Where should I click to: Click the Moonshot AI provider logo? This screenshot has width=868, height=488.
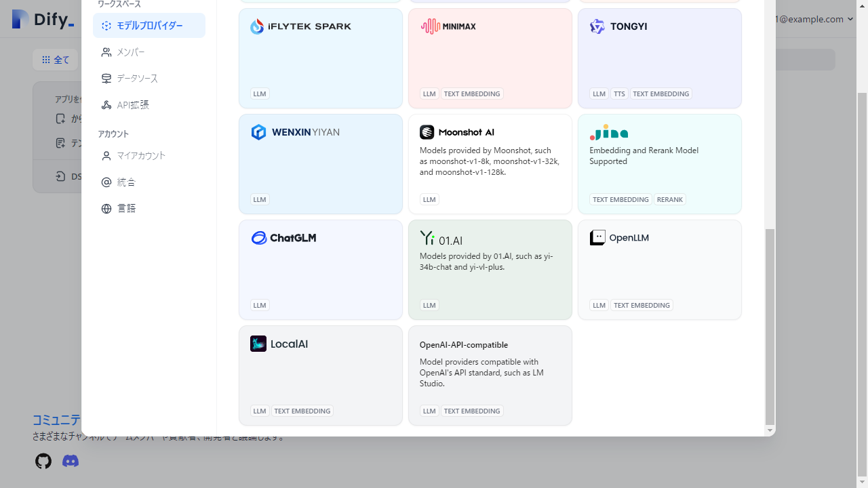pos(427,132)
